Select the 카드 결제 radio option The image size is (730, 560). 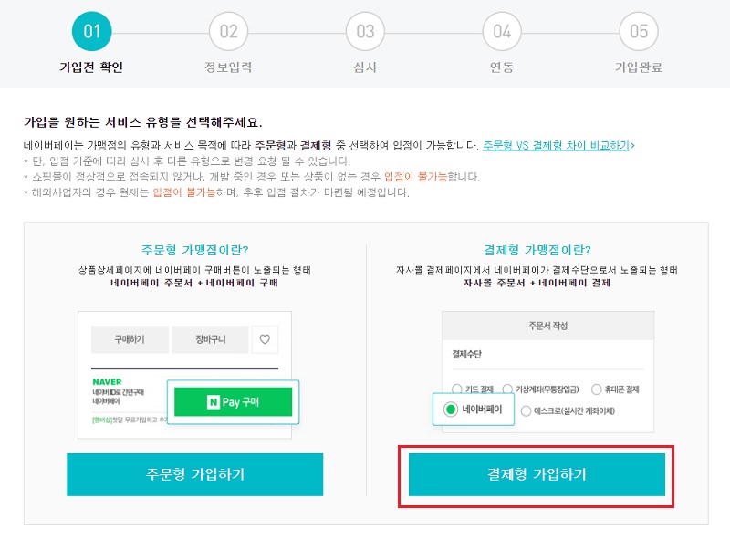[457, 389]
